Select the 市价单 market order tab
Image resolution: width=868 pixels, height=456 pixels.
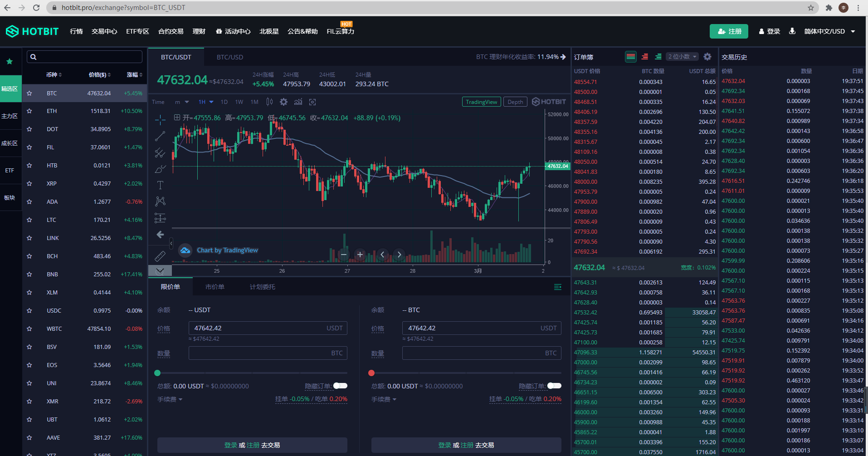(215, 287)
